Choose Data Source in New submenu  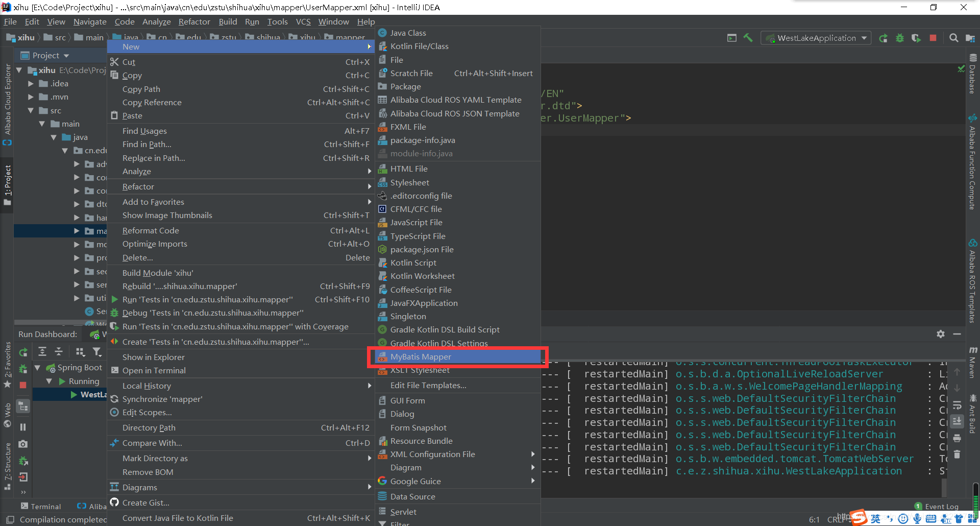point(458,496)
